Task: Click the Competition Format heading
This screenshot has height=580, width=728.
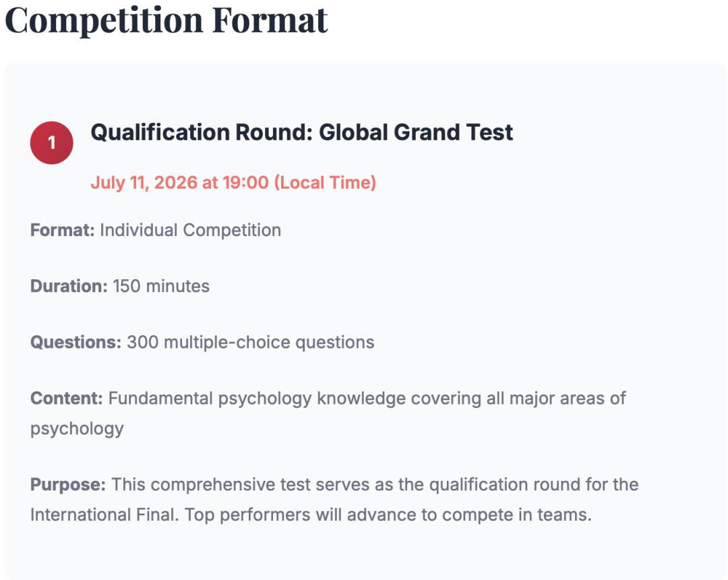Action: (x=166, y=21)
